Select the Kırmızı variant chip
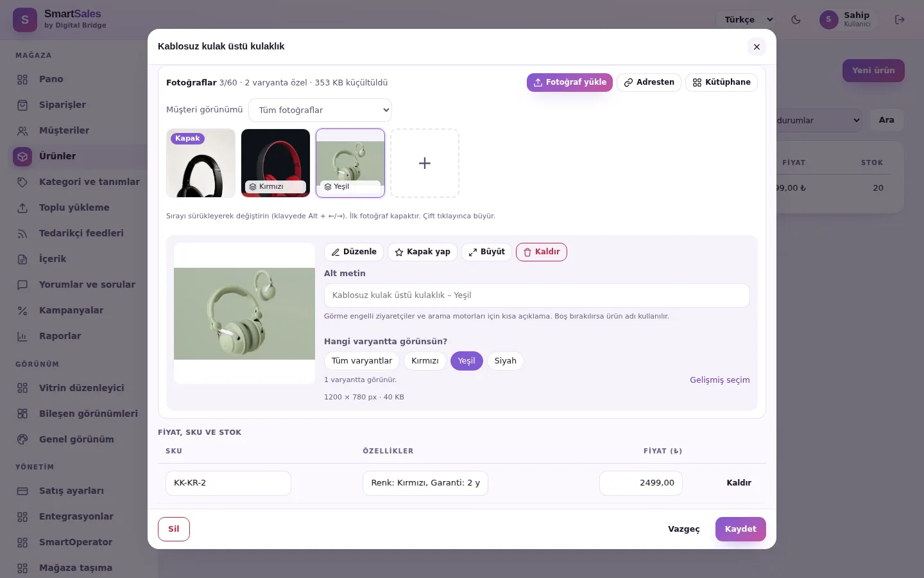The width and height of the screenshot is (924, 578). pyautogui.click(x=425, y=361)
